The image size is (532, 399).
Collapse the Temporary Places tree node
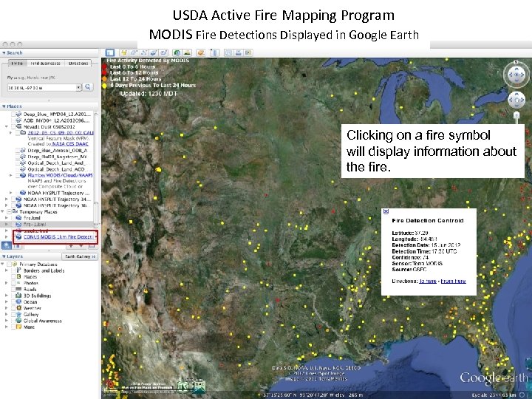click(2, 212)
